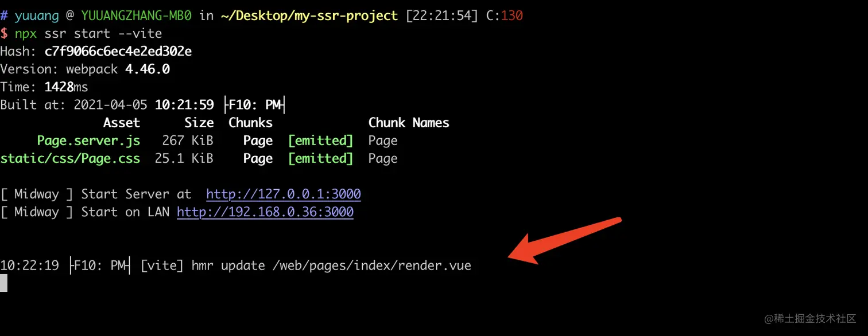Screen dimensions: 868x336
Task: Click the ~/Desktop/my-ssr-project path text
Action: point(309,16)
